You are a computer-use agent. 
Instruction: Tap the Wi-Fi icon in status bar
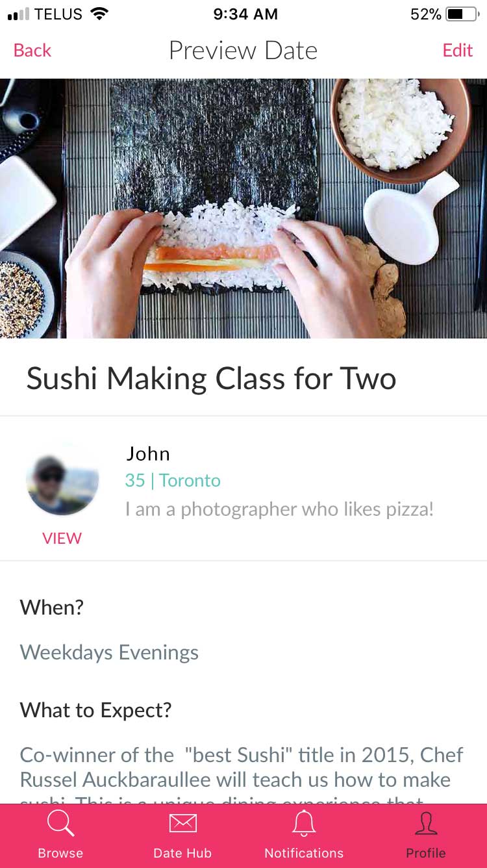coord(99,14)
